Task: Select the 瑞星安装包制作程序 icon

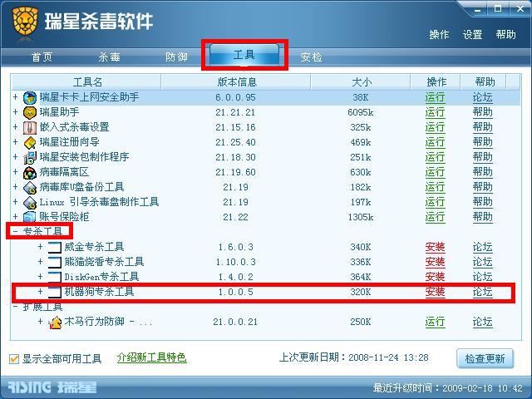Action: (30, 157)
